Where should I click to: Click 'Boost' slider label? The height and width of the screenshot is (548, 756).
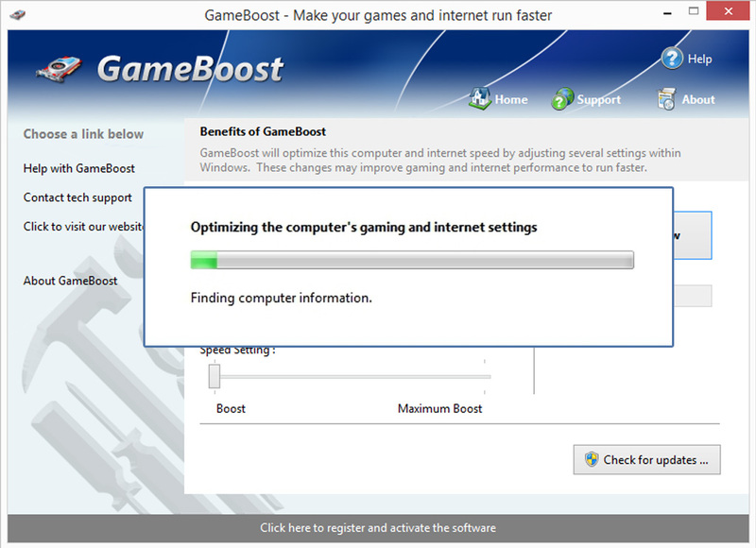231,409
